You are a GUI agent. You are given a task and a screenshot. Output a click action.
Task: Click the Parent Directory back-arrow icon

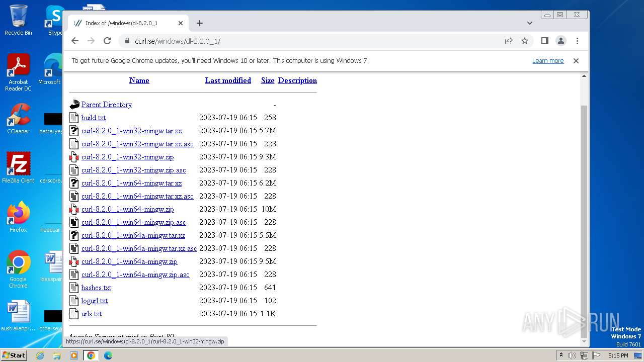coord(74,105)
